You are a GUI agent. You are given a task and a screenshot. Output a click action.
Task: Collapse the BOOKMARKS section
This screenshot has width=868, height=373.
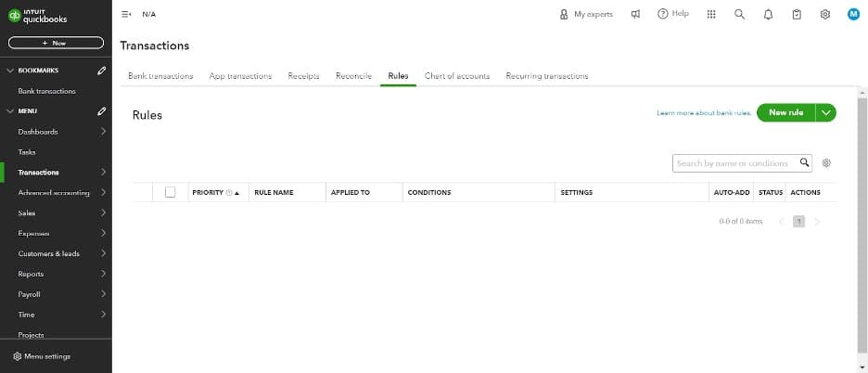9,71
